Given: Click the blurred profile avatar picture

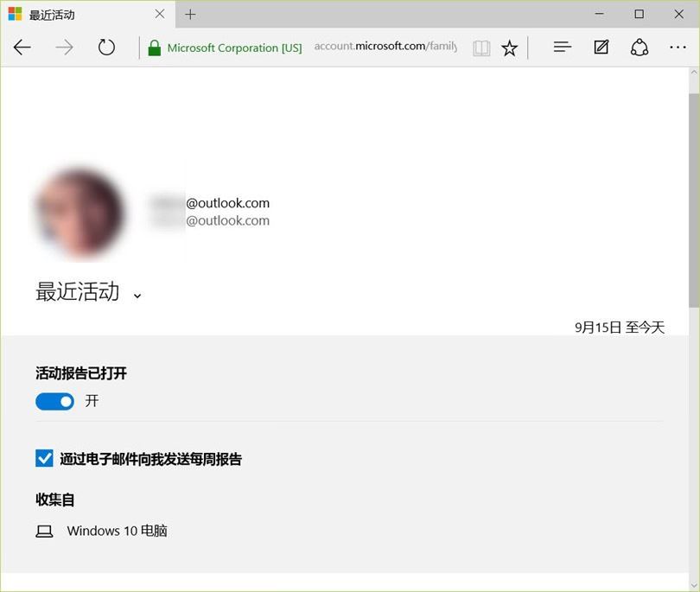Looking at the screenshot, I should tap(79, 213).
